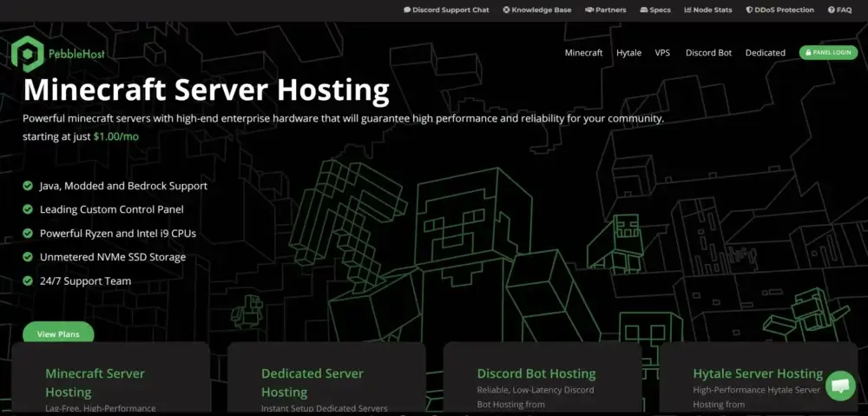The height and width of the screenshot is (416, 868).
Task: Open the DDoS Protection page
Action: (780, 10)
